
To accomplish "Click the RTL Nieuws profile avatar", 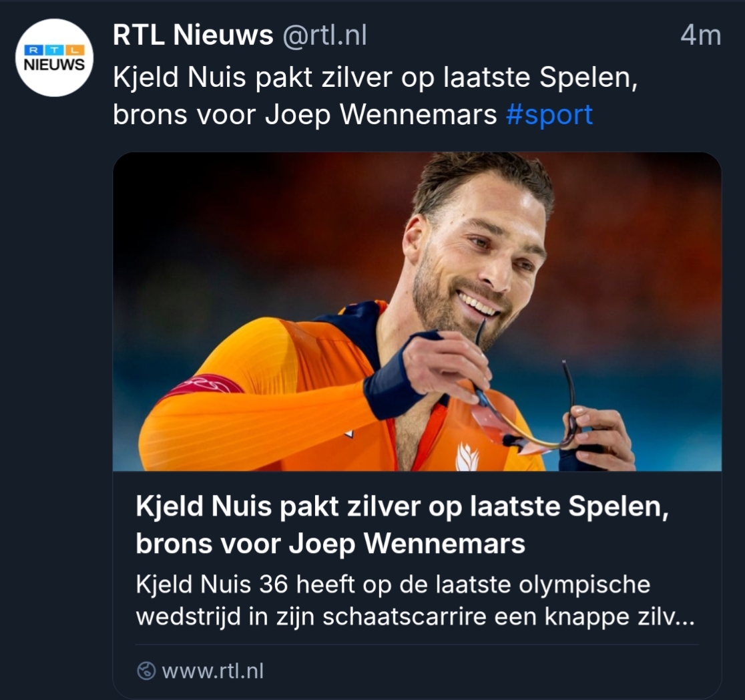I will pyautogui.click(x=55, y=58).
